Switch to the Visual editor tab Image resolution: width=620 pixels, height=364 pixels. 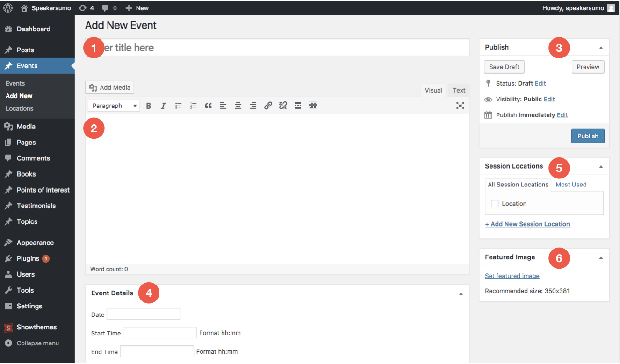click(x=433, y=91)
